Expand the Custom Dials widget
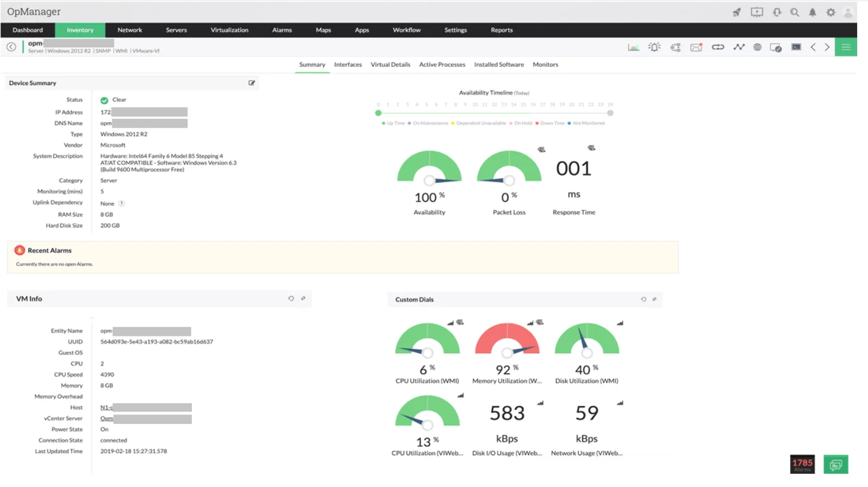 [x=654, y=299]
